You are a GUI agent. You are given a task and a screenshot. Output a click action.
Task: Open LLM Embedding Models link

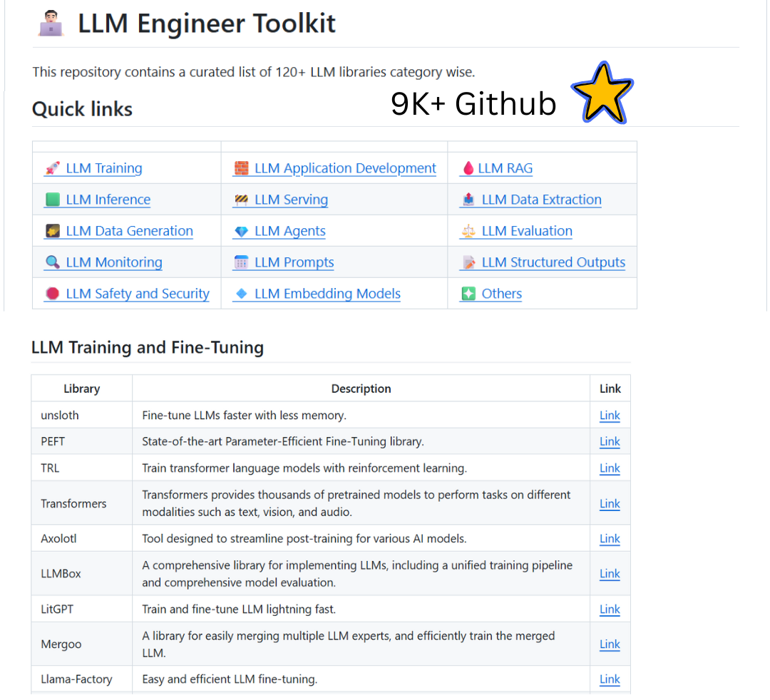click(x=327, y=294)
